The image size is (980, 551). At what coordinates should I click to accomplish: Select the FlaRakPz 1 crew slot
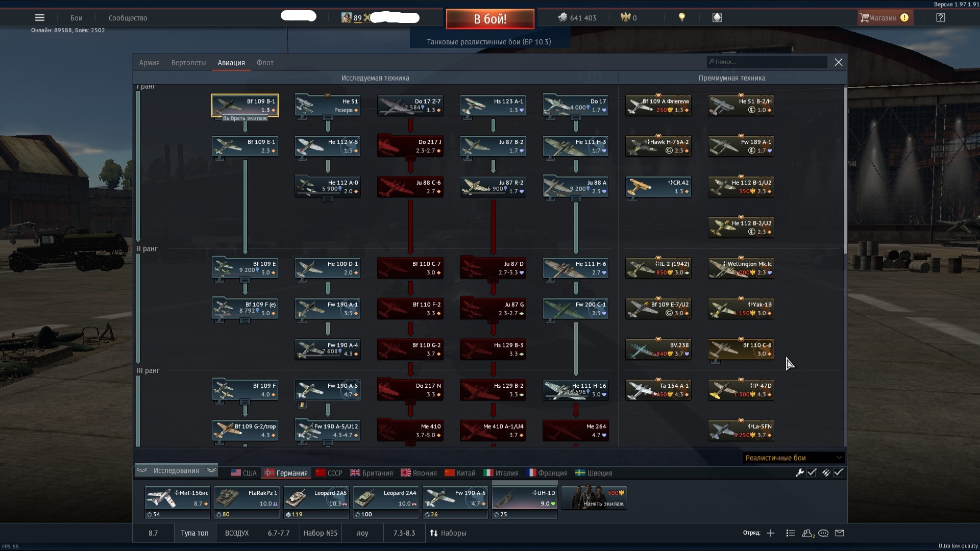(x=247, y=503)
